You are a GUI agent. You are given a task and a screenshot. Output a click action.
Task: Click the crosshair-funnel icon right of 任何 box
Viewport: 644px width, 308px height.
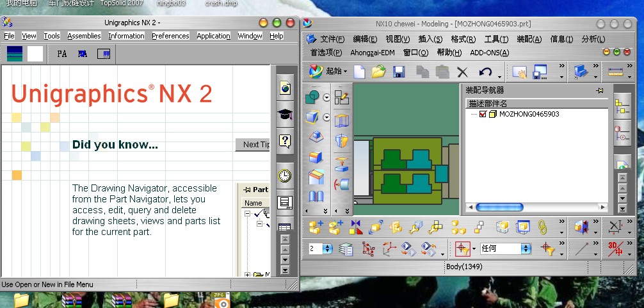[x=548, y=248]
